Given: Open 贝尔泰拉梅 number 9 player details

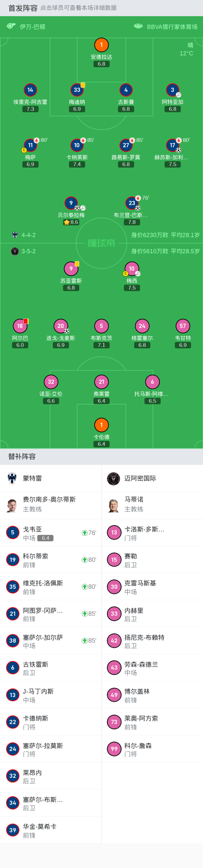Looking at the screenshot, I should [x=71, y=203].
